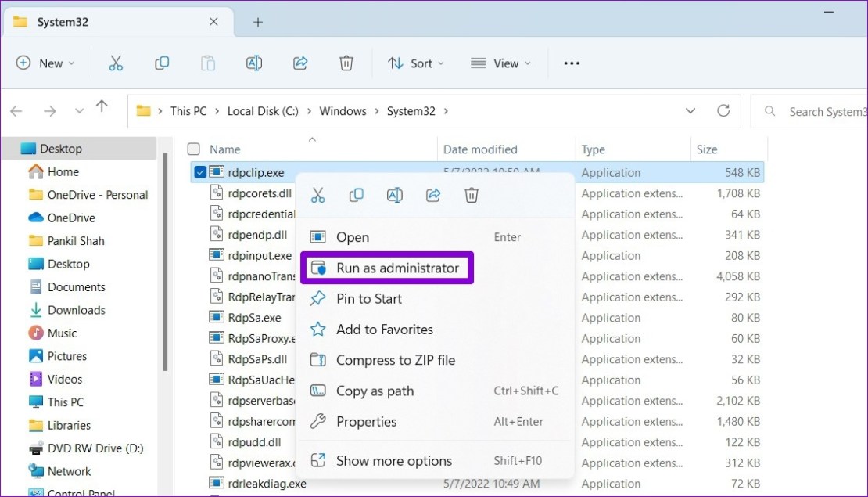Viewport: 868px width, 497px height.
Task: Open the View dropdown
Action: point(500,63)
